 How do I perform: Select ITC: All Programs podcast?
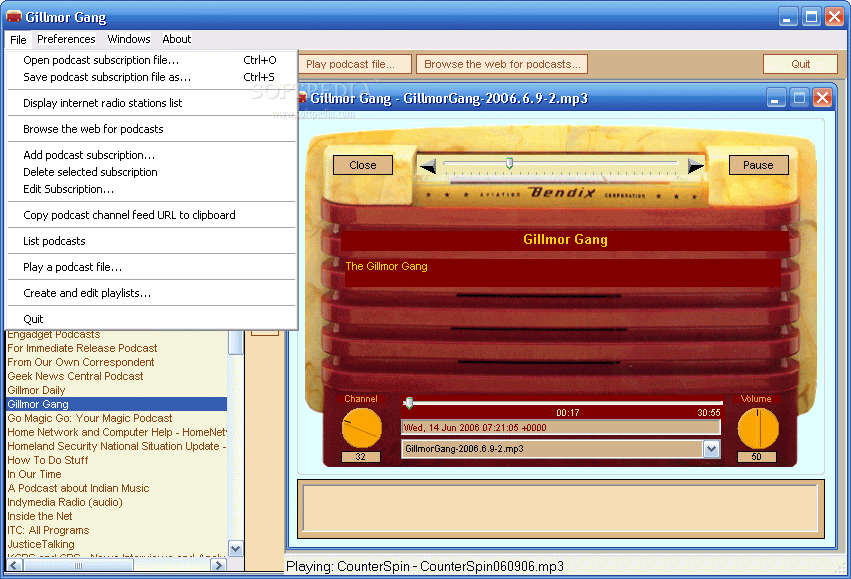117,531
